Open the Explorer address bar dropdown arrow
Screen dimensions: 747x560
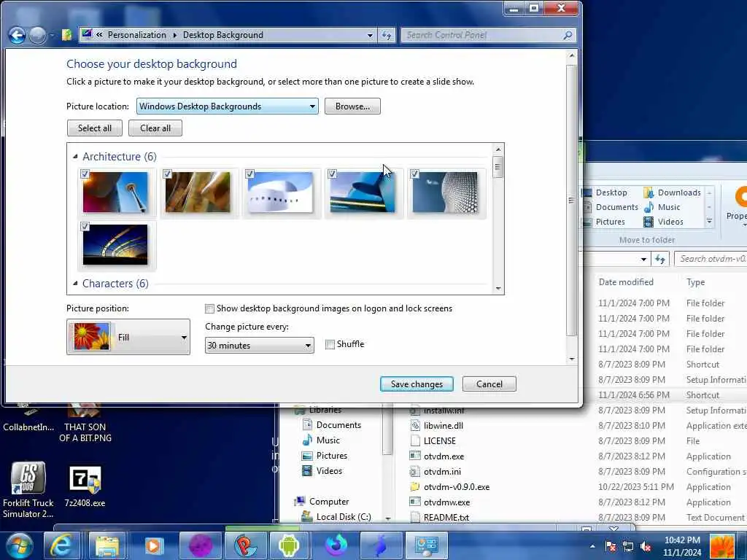pos(643,259)
